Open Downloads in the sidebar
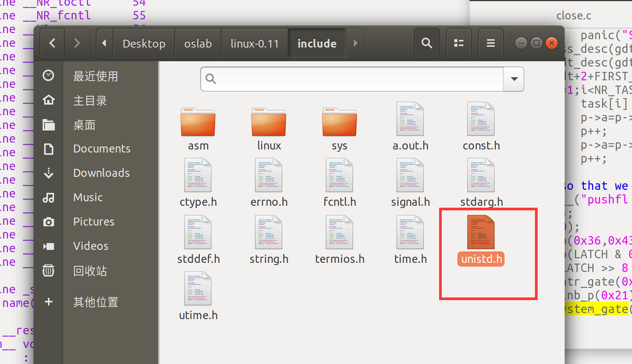 point(101,173)
